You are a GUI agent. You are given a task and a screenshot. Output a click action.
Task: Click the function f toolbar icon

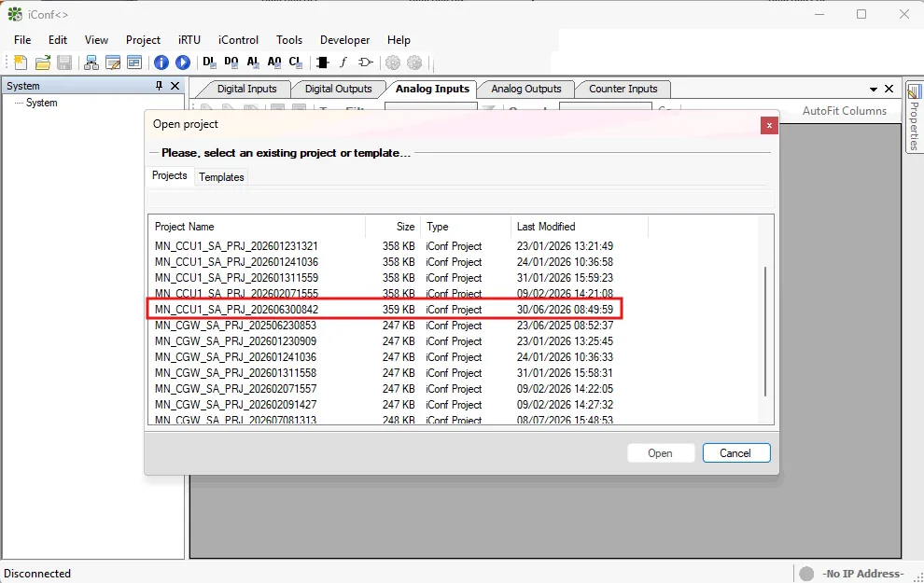coord(343,62)
